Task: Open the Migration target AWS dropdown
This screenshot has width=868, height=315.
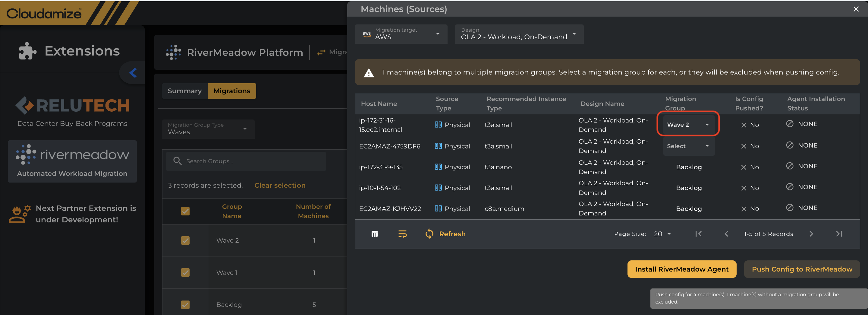Action: (401, 34)
